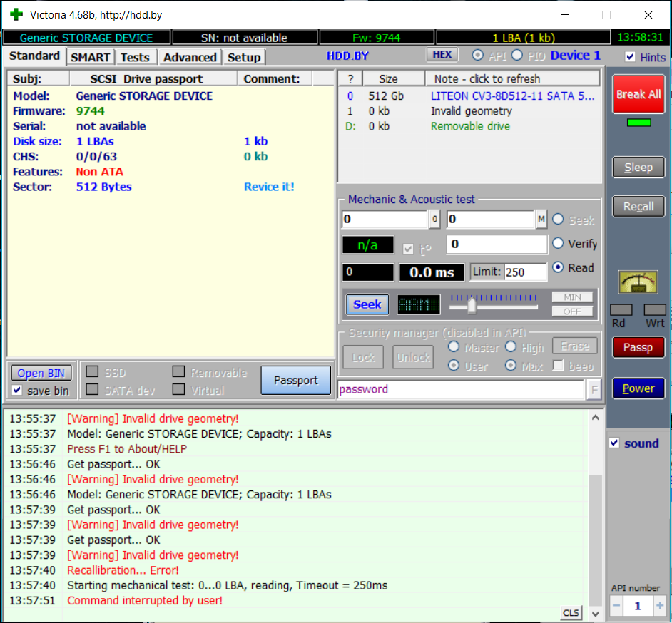Click the Passport button
This screenshot has height=623, width=672.
[296, 380]
